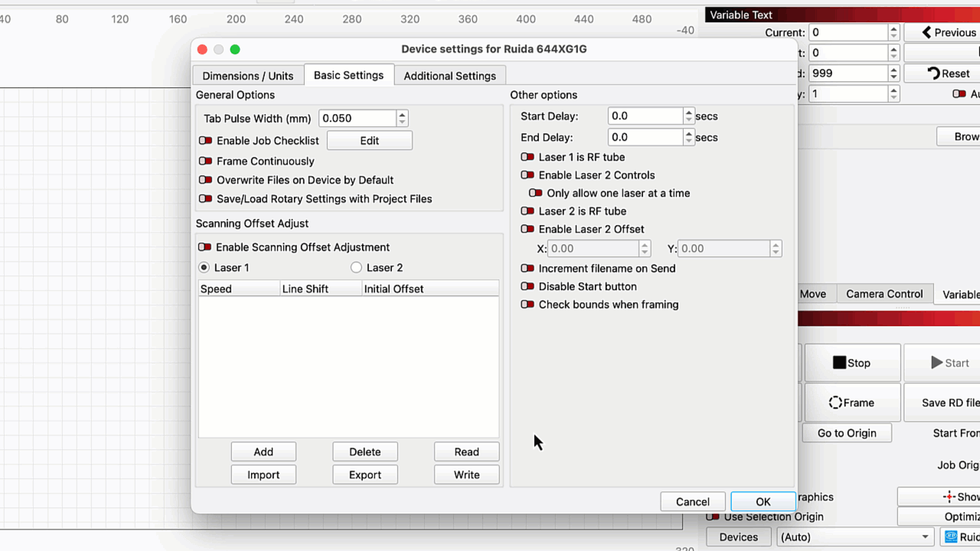Increase Tab Pulse Width using stepper arrow

402,114
